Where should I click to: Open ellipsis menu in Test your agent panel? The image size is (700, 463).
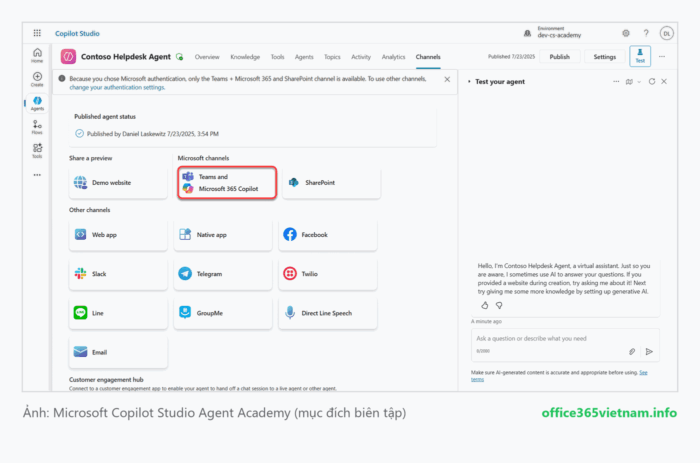point(616,82)
